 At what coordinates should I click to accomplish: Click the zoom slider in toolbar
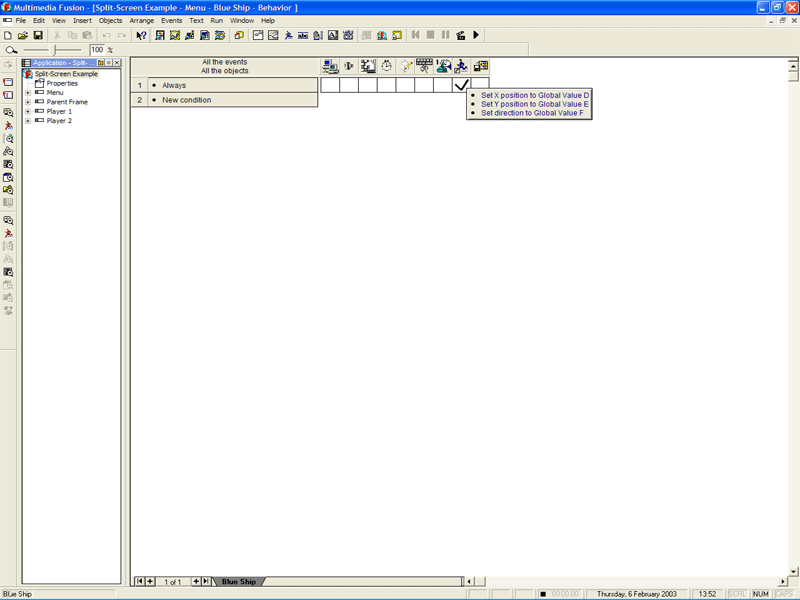click(55, 50)
